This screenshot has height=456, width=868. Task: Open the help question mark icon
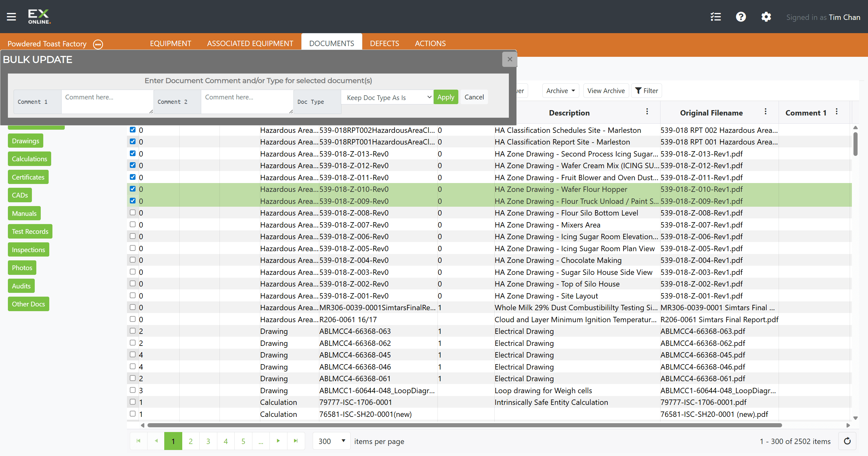tap(741, 17)
